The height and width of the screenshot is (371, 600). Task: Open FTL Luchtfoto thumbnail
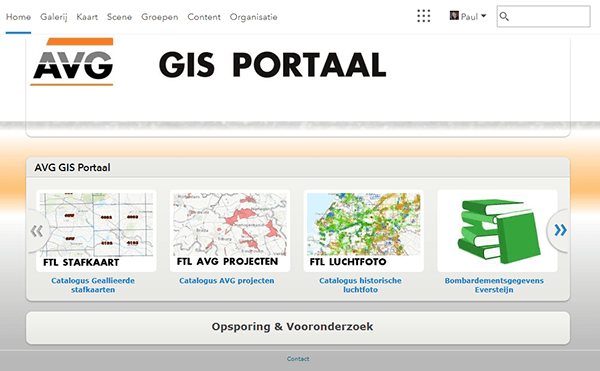point(364,231)
